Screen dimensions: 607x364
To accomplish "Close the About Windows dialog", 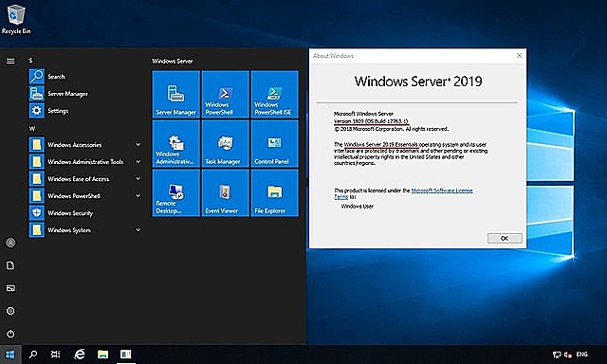I will click(x=519, y=56).
